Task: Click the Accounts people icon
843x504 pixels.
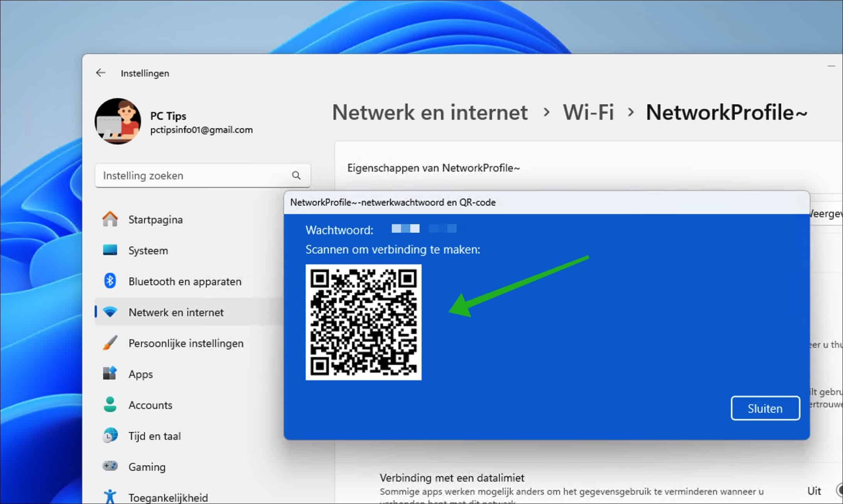Action: click(x=110, y=405)
